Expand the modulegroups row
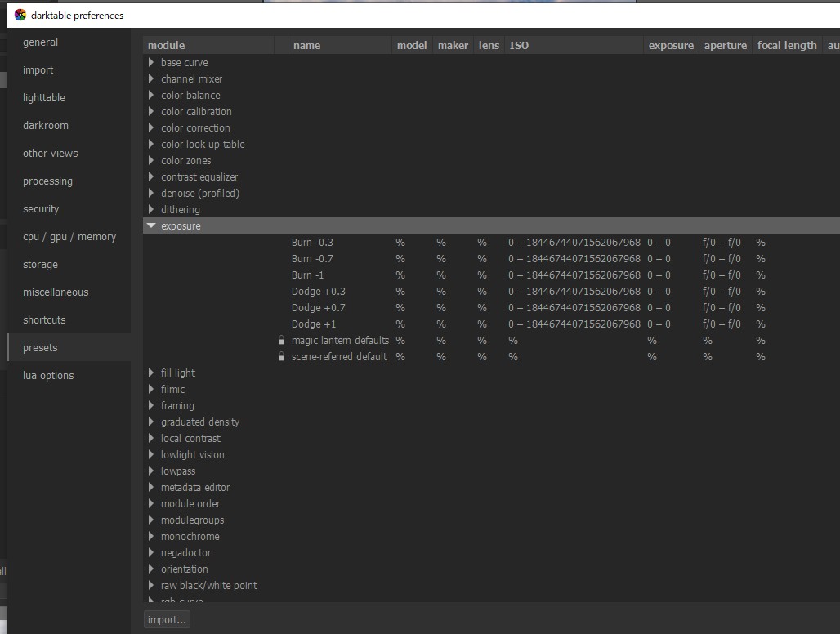840x634 pixels. pos(151,520)
